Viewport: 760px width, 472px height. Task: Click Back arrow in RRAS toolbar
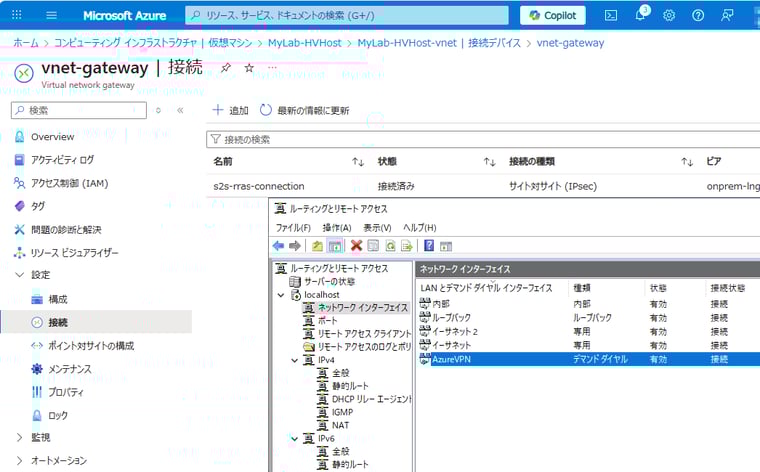click(278, 246)
